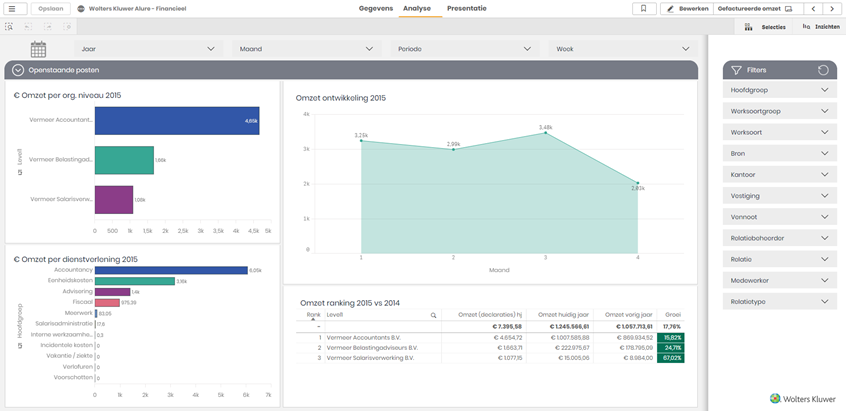846x411 pixels.
Task: Click the 3,48k data point on line chart
Action: tap(545, 133)
